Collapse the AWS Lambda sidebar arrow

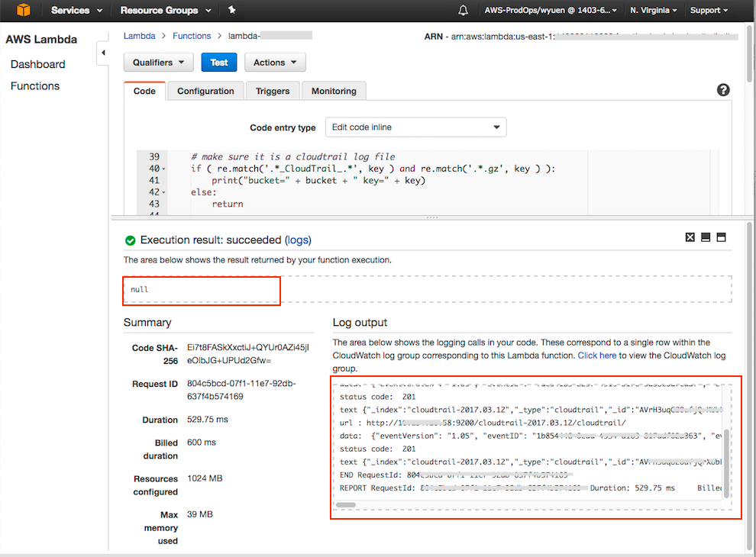click(x=103, y=53)
